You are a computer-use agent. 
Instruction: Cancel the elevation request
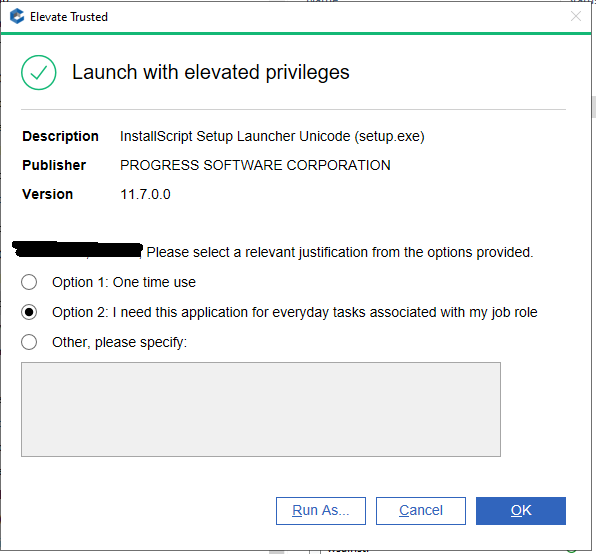421,511
